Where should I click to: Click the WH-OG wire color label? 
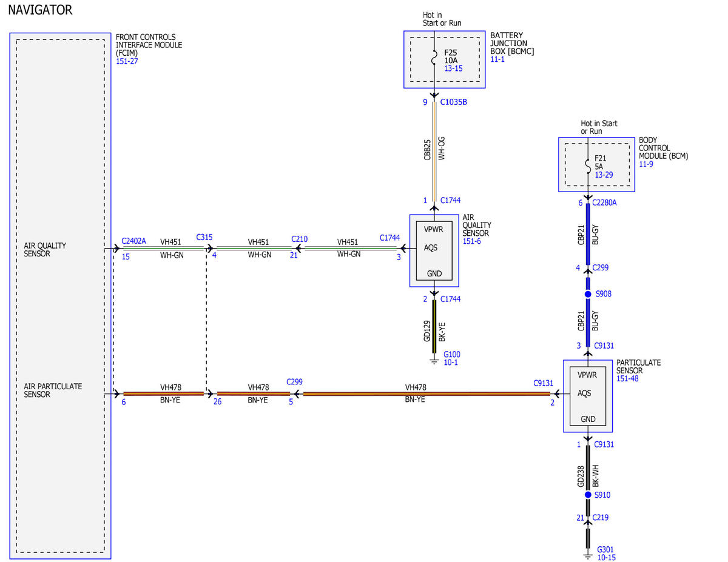[442, 149]
